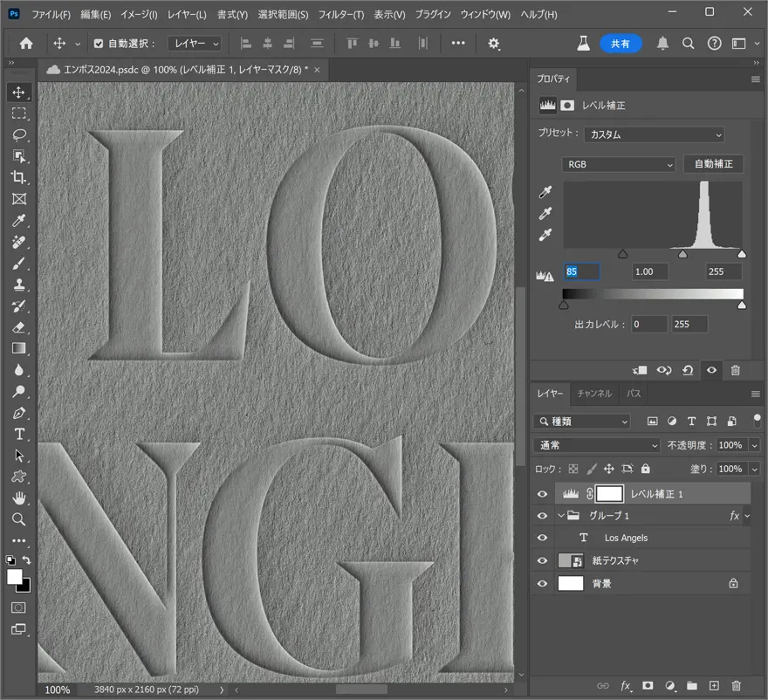This screenshot has height=700, width=768.
Task: Select the Spot Healing Brush tool
Action: click(x=18, y=242)
